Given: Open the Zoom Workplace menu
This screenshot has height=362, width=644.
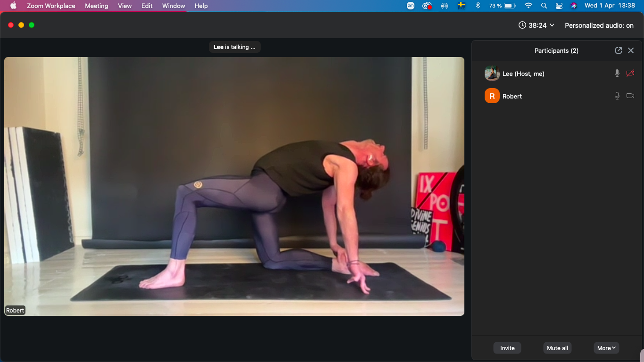Looking at the screenshot, I should [x=51, y=6].
